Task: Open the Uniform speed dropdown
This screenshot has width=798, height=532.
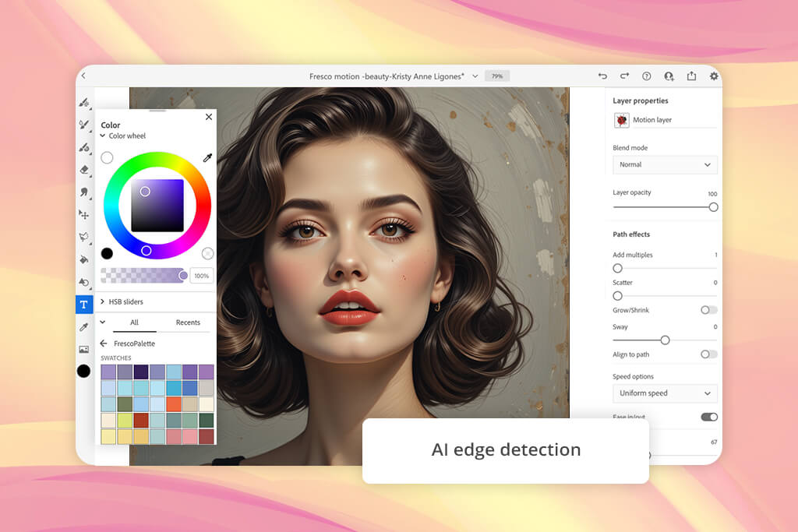Action: [x=666, y=393]
